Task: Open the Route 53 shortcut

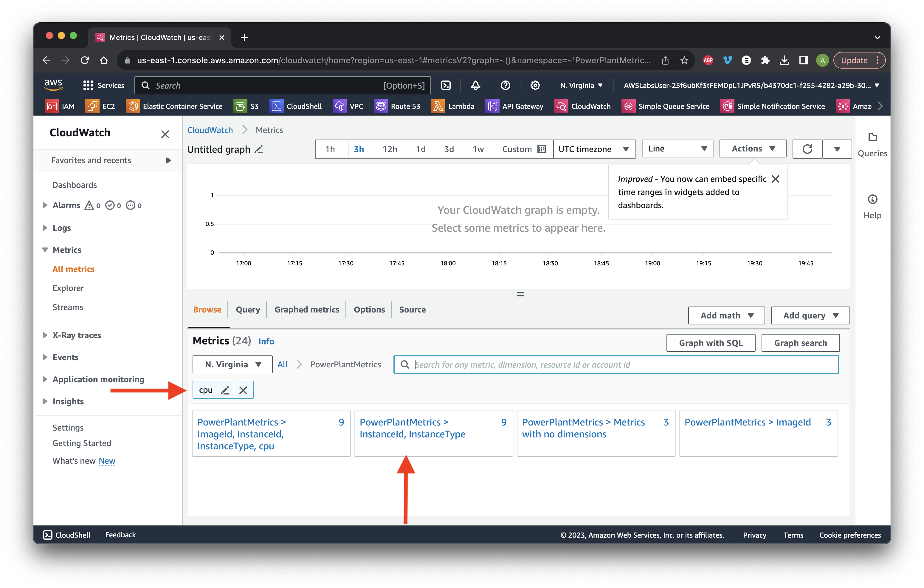Action: click(398, 106)
